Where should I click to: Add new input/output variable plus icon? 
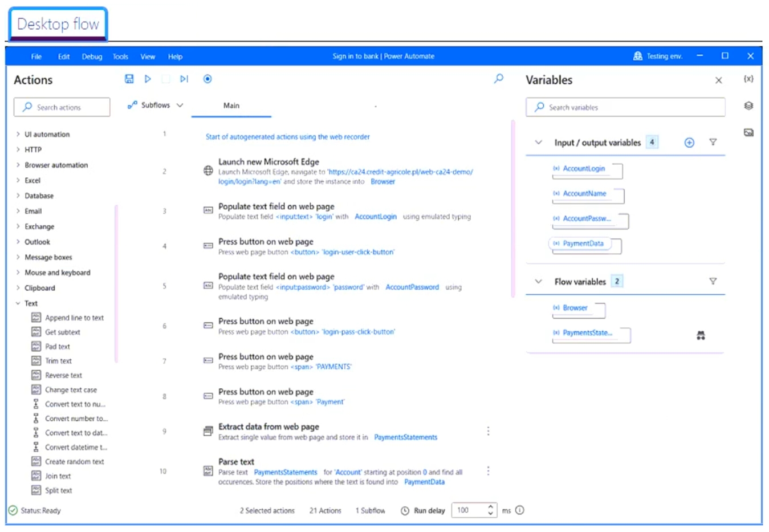[689, 143]
